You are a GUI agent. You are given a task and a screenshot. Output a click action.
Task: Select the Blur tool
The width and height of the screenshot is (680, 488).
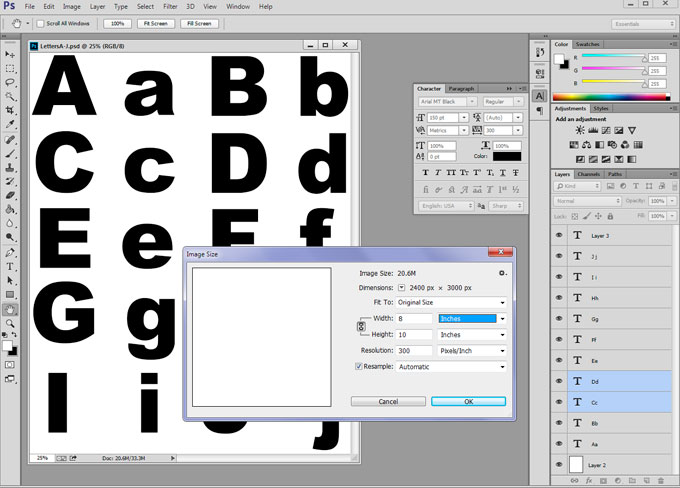tap(10, 223)
